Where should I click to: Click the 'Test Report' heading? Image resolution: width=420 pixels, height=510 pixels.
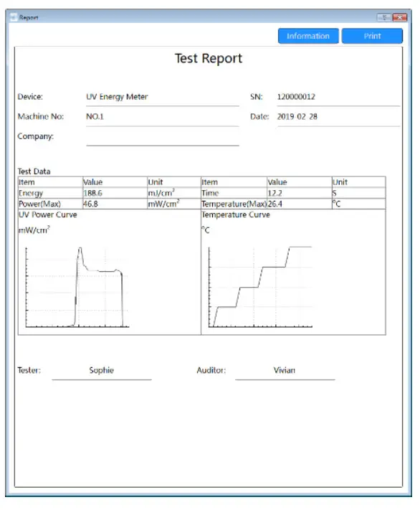209,59
